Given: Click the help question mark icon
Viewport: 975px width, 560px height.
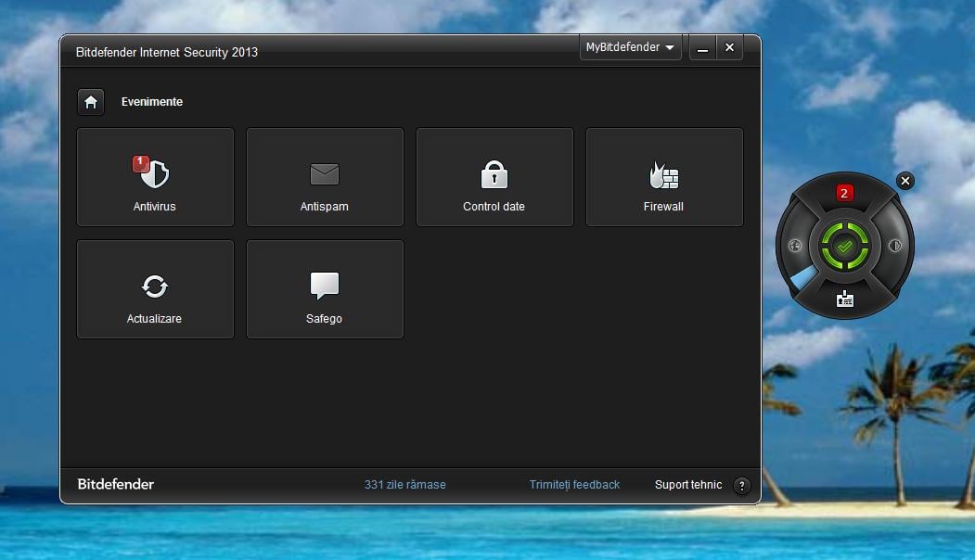Looking at the screenshot, I should [741, 486].
